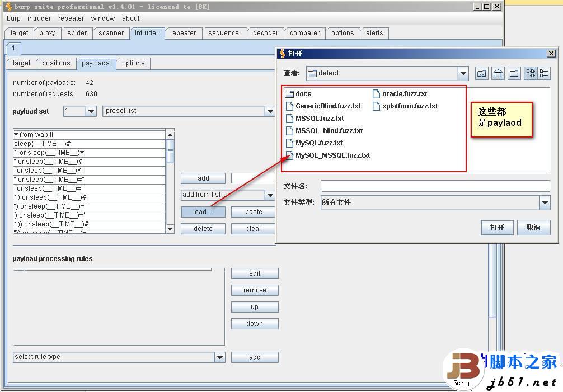The image size is (563, 392).
Task: Click the remove processing rule button
Action: pyautogui.click(x=255, y=290)
